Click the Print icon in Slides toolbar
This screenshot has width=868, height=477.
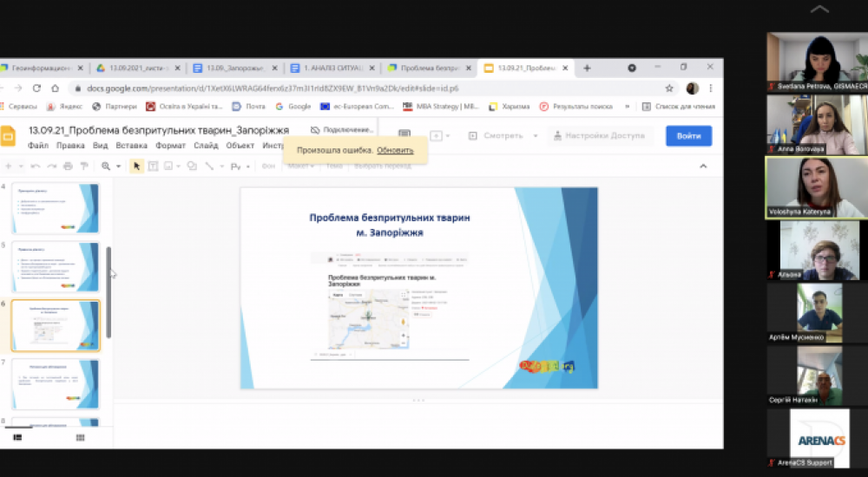coord(68,166)
